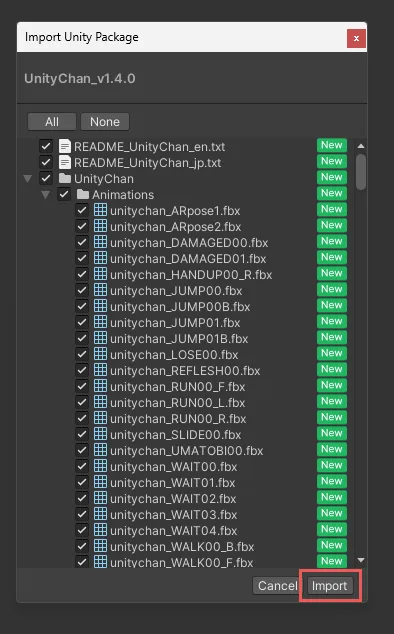
Task: Click the mesh icon of unitychan_RUN00_F.fbx
Action: (100, 386)
